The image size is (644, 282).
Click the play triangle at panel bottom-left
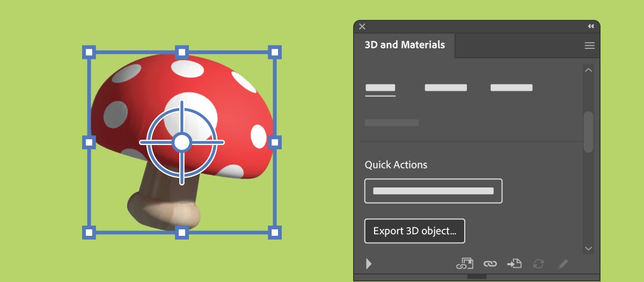(x=369, y=264)
